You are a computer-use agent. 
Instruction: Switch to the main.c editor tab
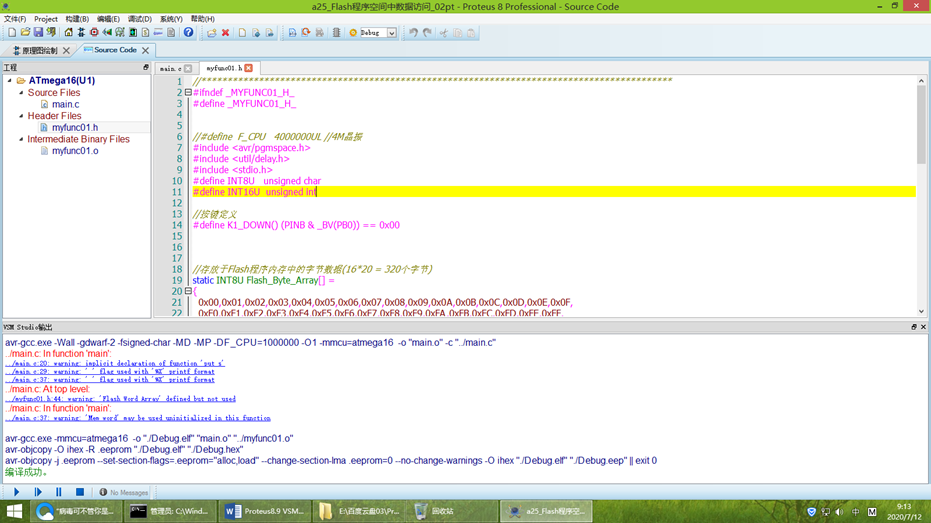tap(170, 68)
